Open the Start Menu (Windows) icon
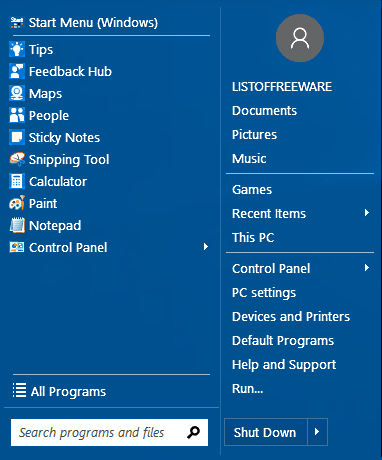 [x=17, y=23]
